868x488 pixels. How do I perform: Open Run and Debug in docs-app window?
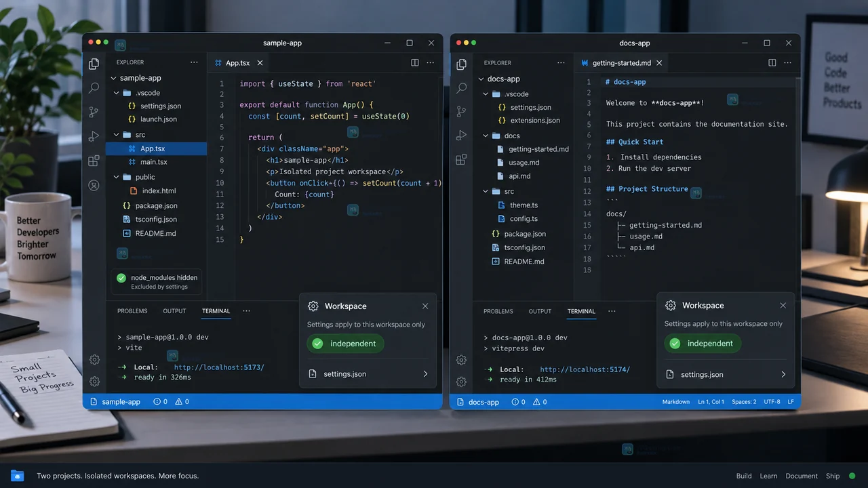tap(461, 136)
